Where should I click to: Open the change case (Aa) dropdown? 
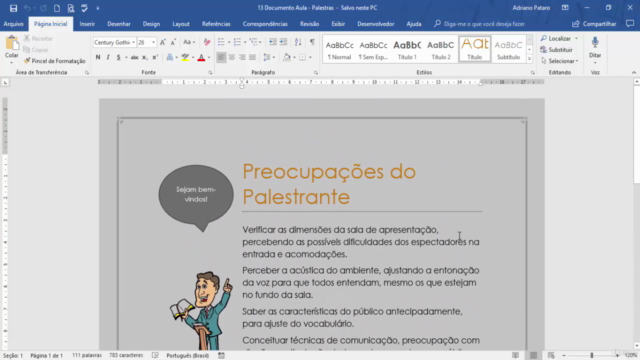(189, 42)
